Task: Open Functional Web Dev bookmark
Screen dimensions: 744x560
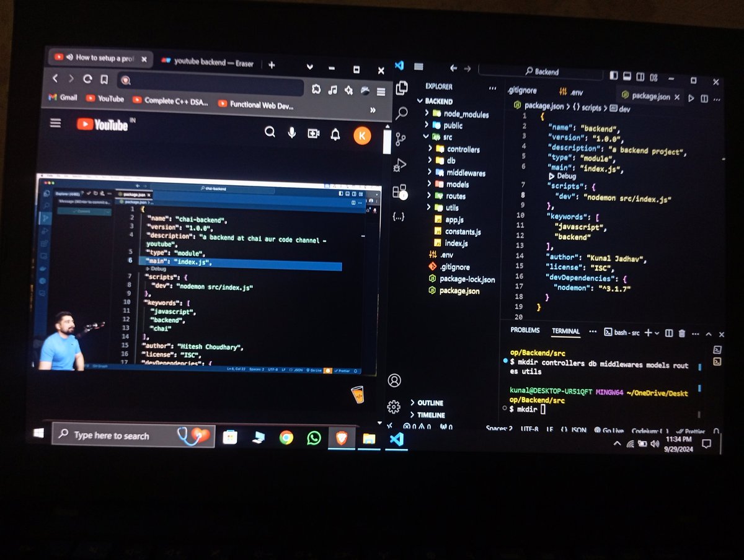Action: click(255, 105)
